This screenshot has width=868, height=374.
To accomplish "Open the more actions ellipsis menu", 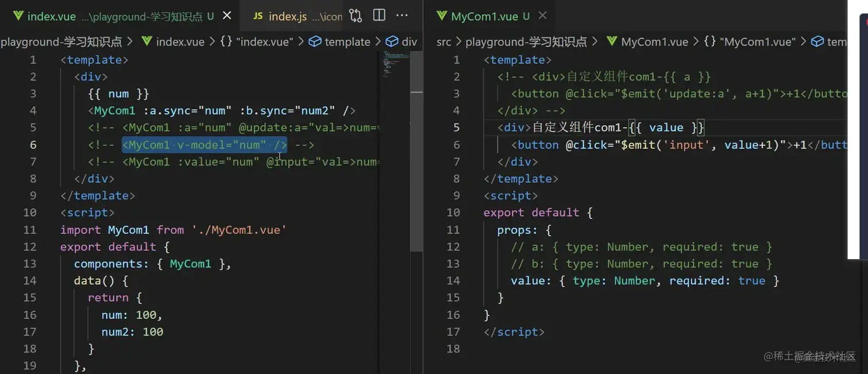I will [402, 16].
